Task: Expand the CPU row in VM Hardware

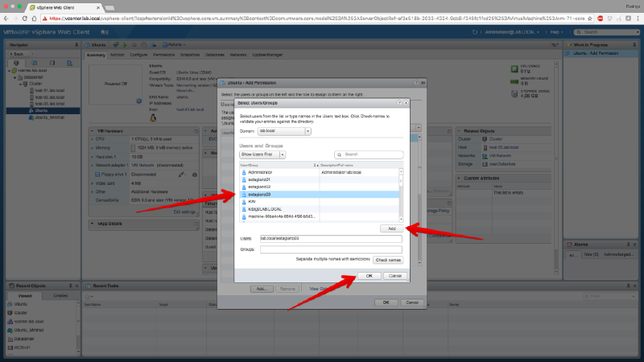Action: coord(90,139)
